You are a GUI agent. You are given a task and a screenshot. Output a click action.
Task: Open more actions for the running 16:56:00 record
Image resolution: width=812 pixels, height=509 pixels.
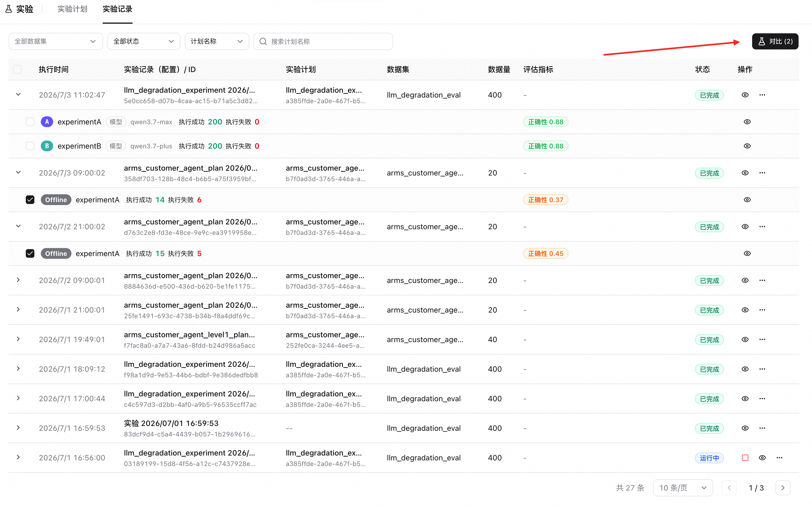[x=779, y=457]
